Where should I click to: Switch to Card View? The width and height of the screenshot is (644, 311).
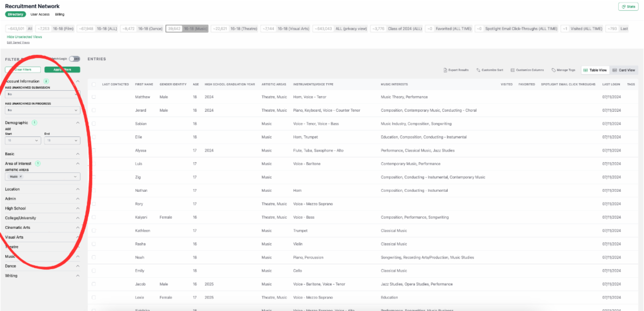coord(624,70)
